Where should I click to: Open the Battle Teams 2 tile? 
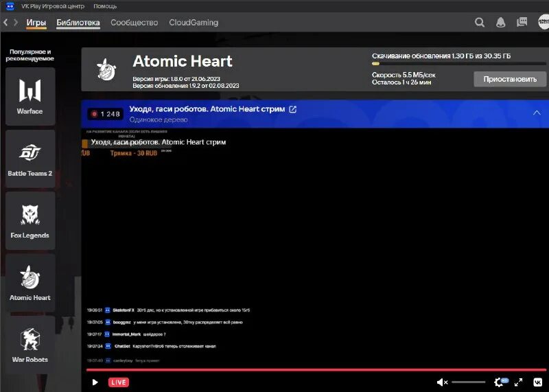coord(30,159)
